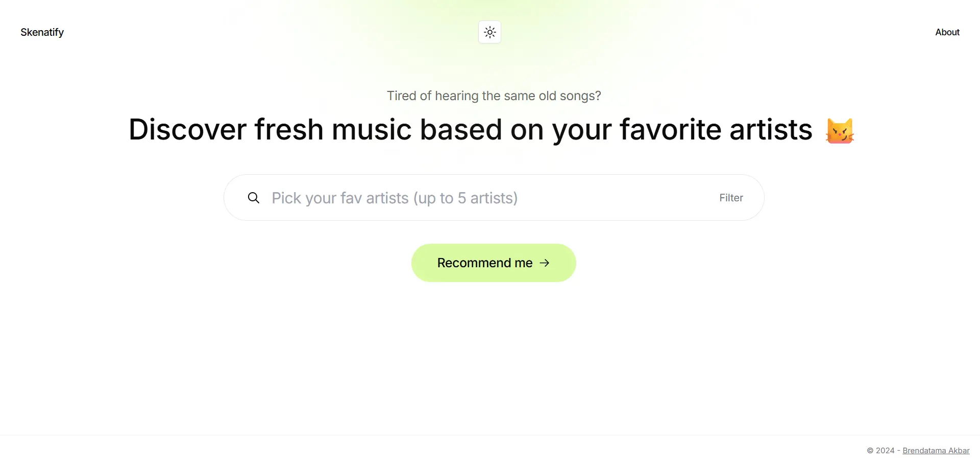The image size is (980, 466).
Task: Open the Filter options in search bar
Action: click(731, 198)
